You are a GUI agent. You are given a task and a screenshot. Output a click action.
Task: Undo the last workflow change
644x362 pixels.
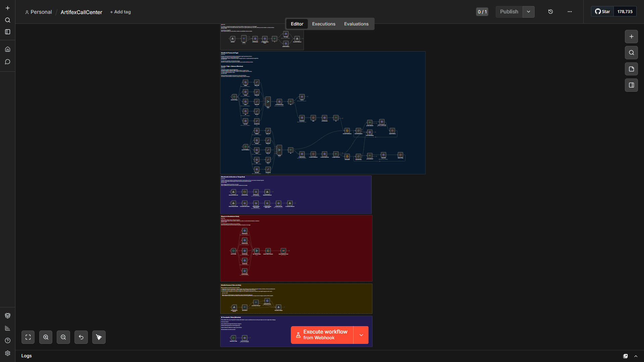(x=81, y=337)
